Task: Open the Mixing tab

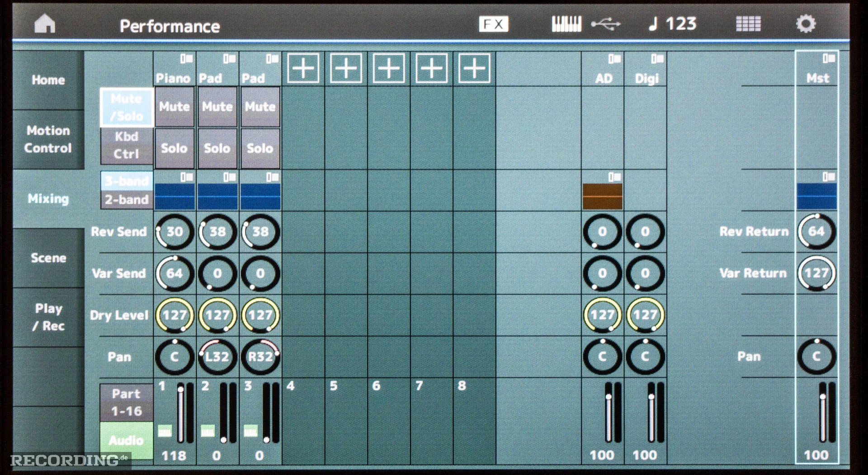Action: 48,199
